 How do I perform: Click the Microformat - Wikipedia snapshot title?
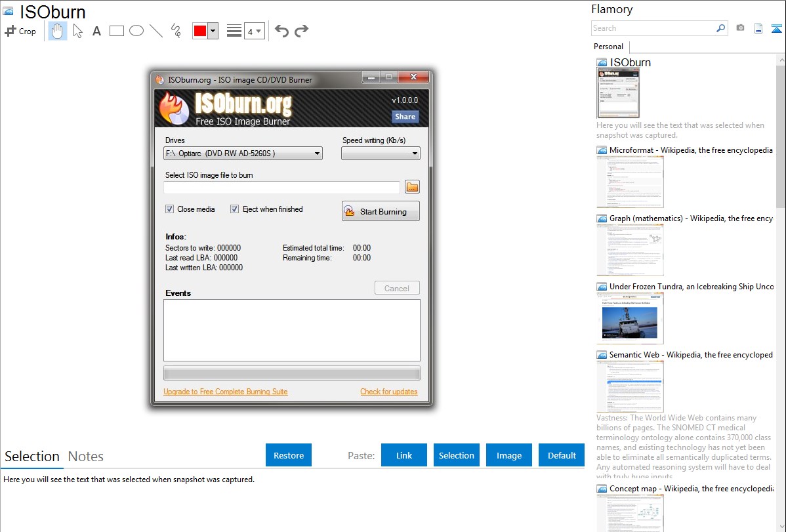(691, 150)
